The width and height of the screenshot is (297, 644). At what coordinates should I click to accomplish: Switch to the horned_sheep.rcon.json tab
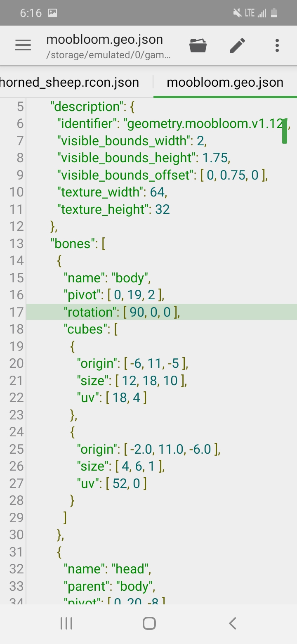tap(69, 82)
